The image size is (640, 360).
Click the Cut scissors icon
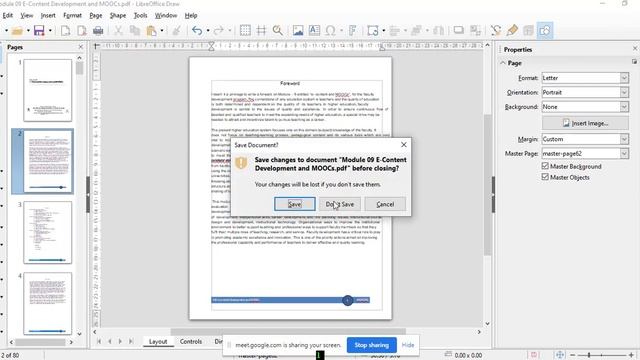[x=118, y=31]
